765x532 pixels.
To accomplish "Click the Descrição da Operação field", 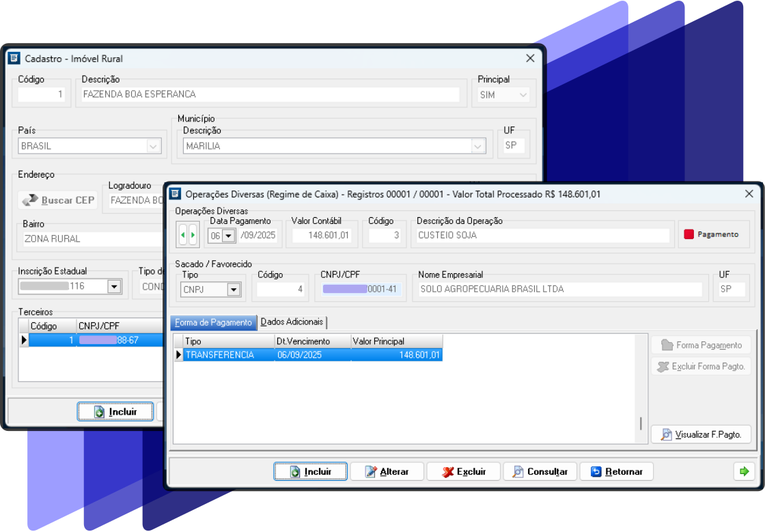I will point(542,235).
